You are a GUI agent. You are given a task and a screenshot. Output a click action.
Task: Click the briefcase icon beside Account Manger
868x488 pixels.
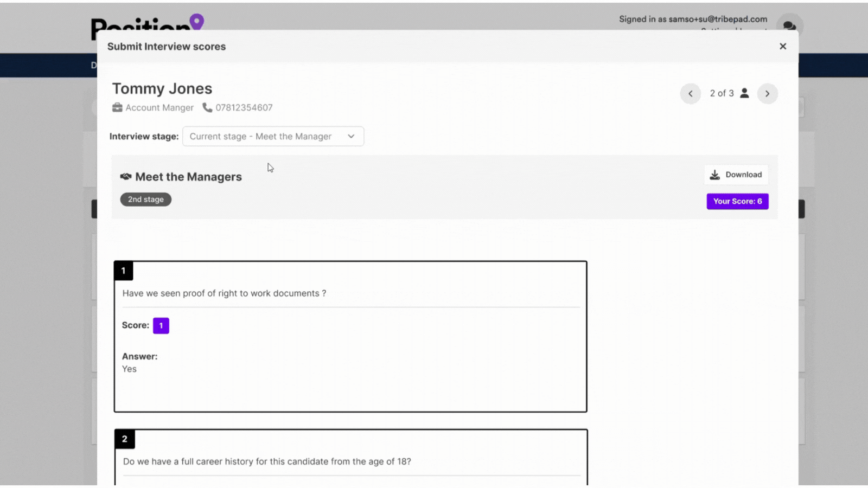tap(117, 107)
